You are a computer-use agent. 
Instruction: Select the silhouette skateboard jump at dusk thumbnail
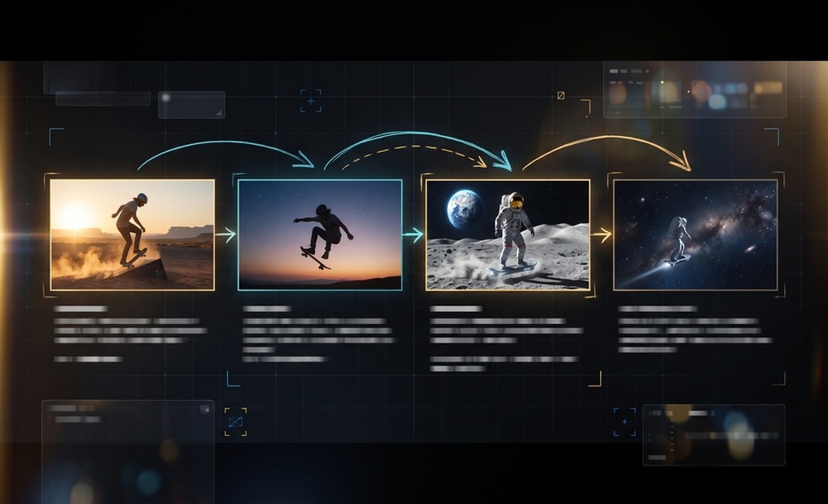pos(320,235)
